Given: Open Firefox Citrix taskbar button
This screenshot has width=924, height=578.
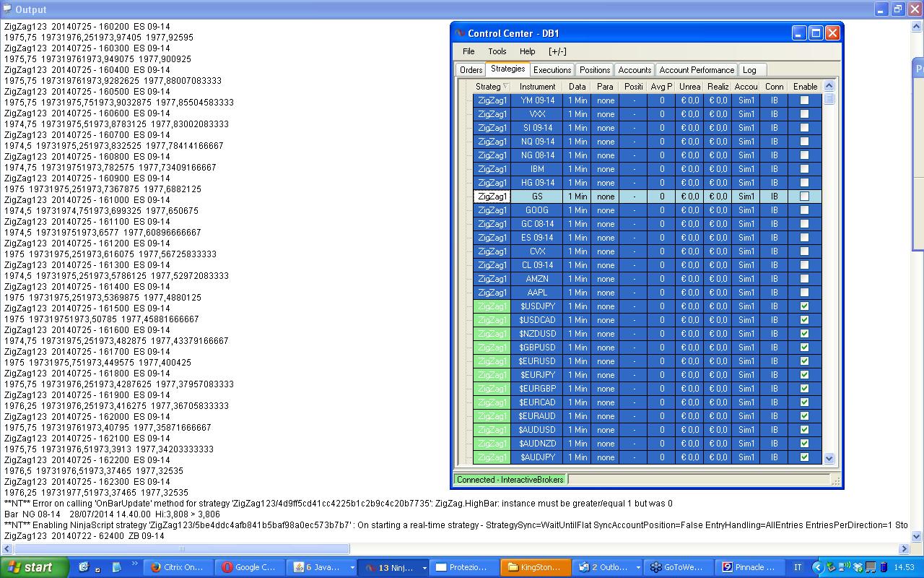Looking at the screenshot, I should [178, 567].
